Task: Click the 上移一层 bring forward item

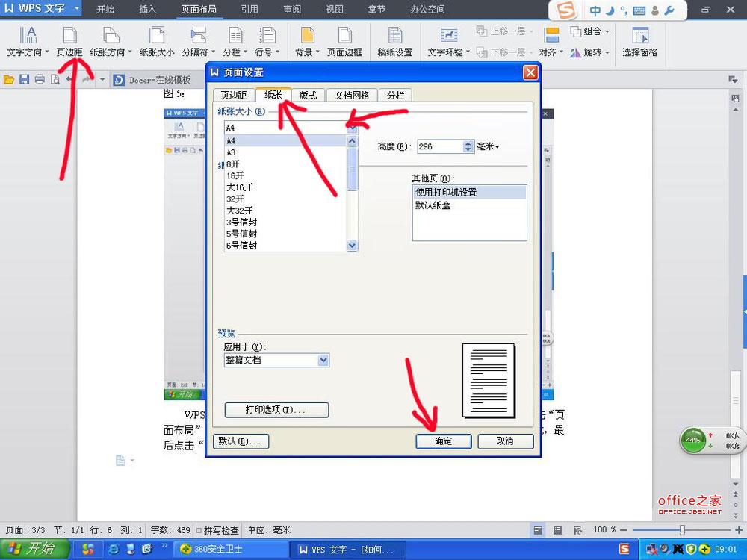Action: [x=504, y=31]
